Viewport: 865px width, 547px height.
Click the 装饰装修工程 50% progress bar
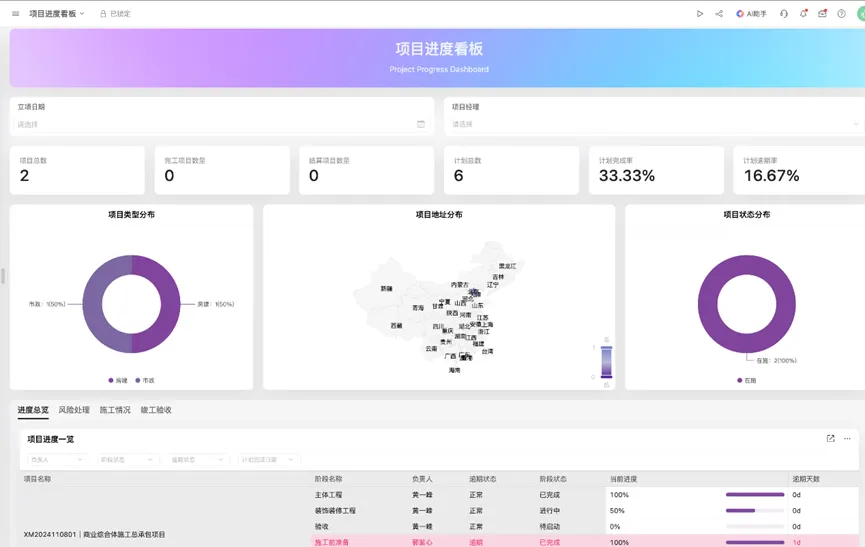(755, 511)
